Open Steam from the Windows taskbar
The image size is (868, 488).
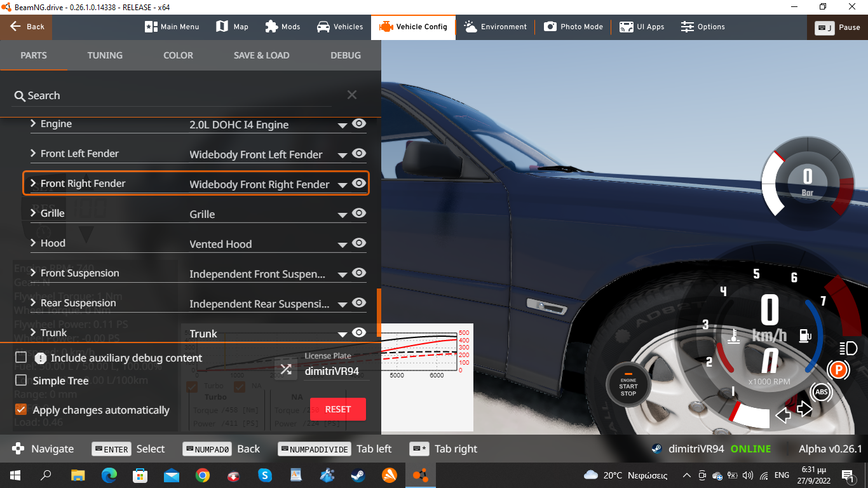tap(358, 475)
